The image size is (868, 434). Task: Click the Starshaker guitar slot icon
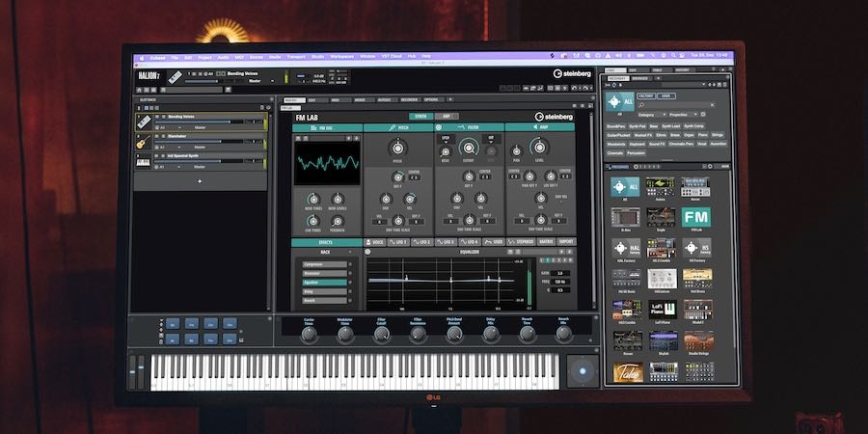point(140,142)
